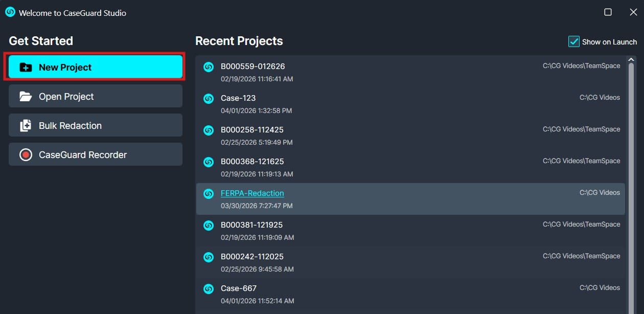This screenshot has height=314, width=644.
Task: Click the Open Project folder icon
Action: 26,96
